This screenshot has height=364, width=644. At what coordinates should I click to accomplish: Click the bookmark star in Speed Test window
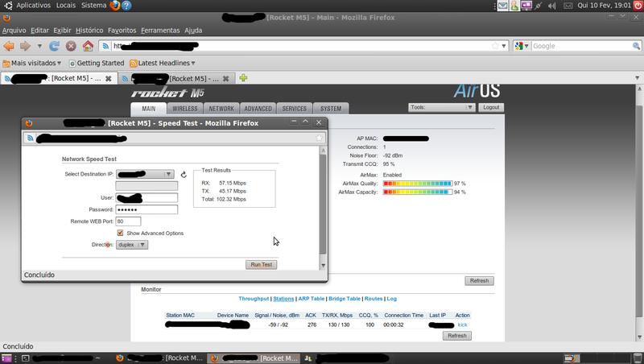point(319,138)
